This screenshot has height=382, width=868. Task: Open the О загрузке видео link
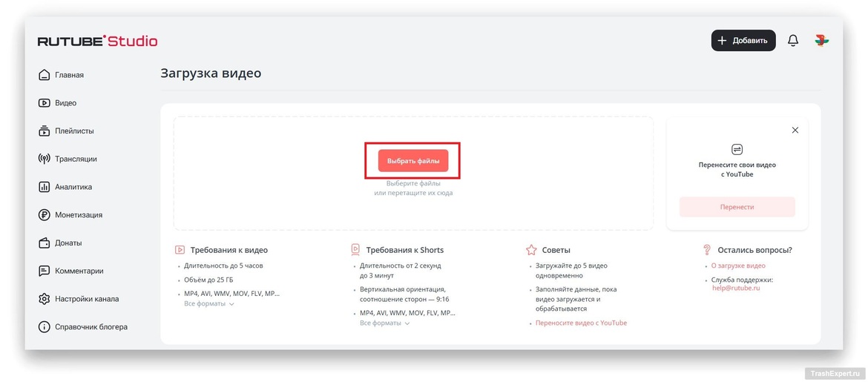[737, 266]
